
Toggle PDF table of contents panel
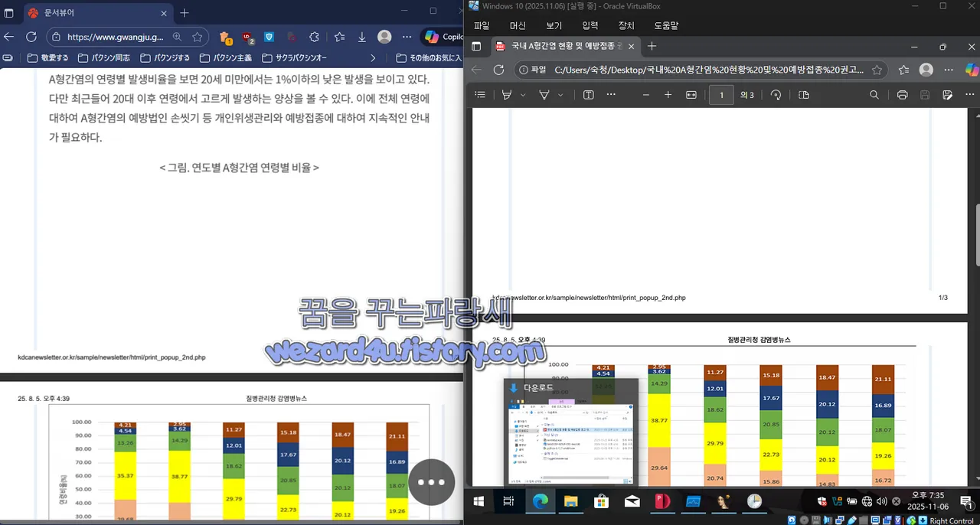click(480, 95)
